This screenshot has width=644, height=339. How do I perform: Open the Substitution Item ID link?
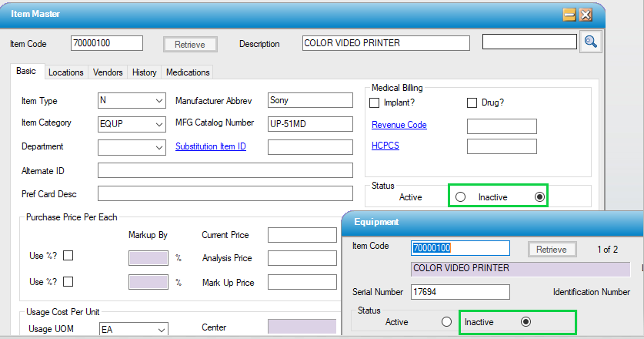pyautogui.click(x=210, y=146)
